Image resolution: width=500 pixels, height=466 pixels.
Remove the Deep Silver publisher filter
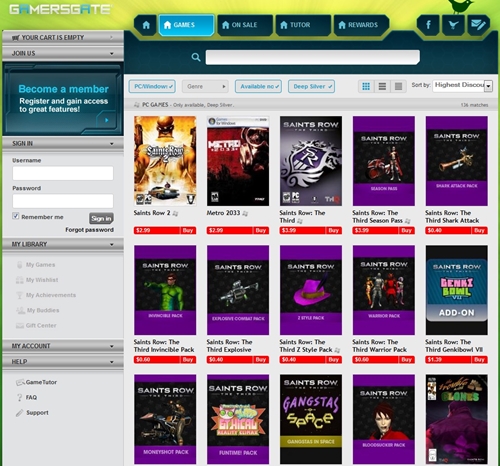(311, 87)
